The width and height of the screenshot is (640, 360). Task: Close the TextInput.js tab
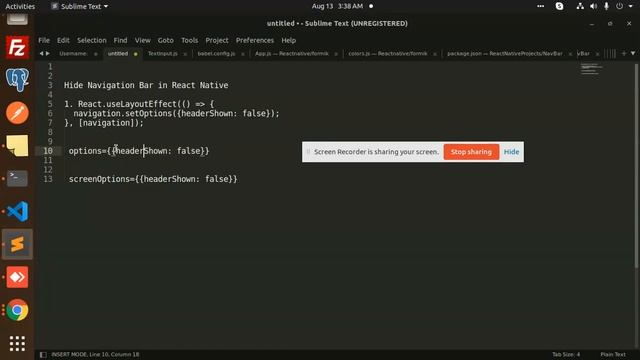pyautogui.click(x=185, y=54)
